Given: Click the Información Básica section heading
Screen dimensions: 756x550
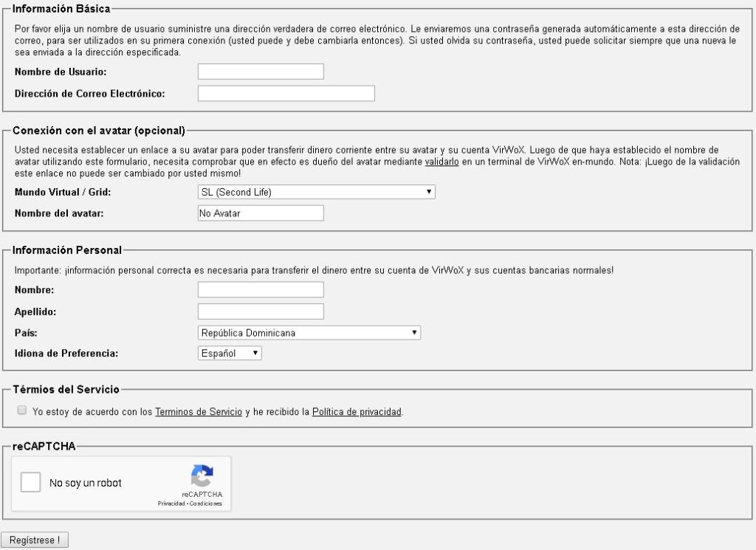Looking at the screenshot, I should 61,9.
